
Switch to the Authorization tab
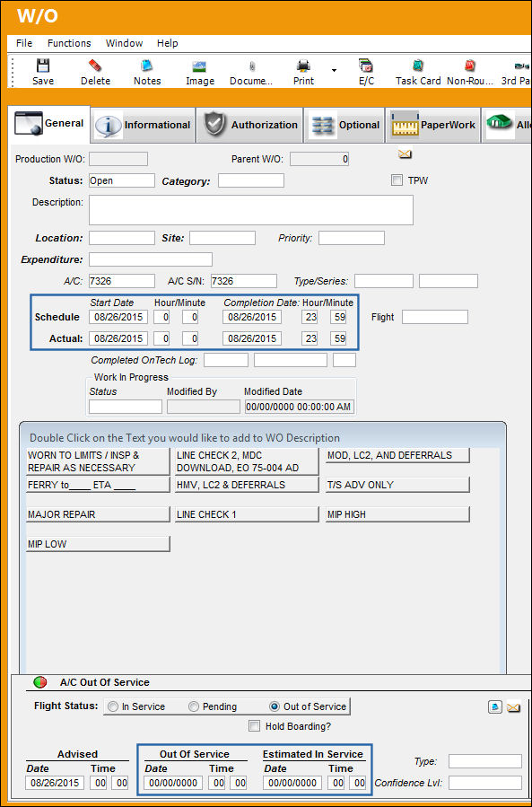click(250, 125)
